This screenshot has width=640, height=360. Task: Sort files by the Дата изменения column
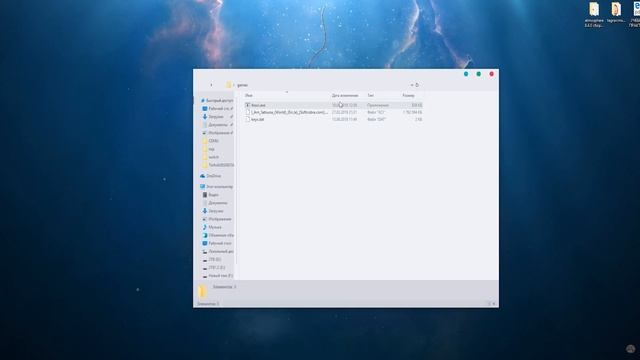[345, 96]
